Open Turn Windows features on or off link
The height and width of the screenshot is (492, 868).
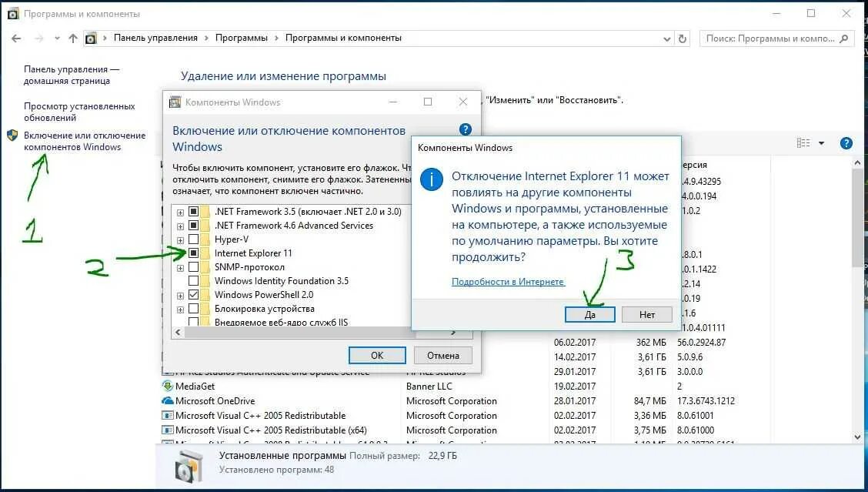(84, 141)
